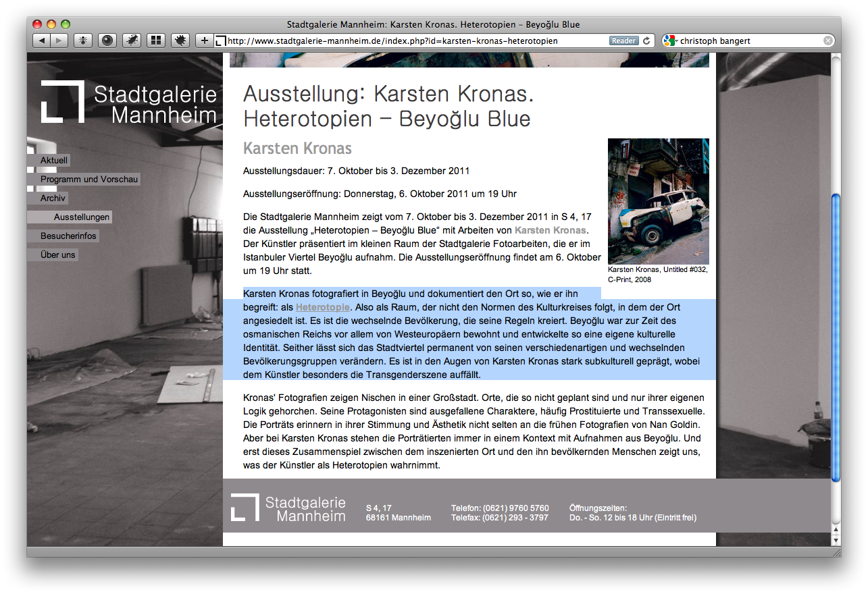Select the Ausstellungen submenu item

coord(70,217)
